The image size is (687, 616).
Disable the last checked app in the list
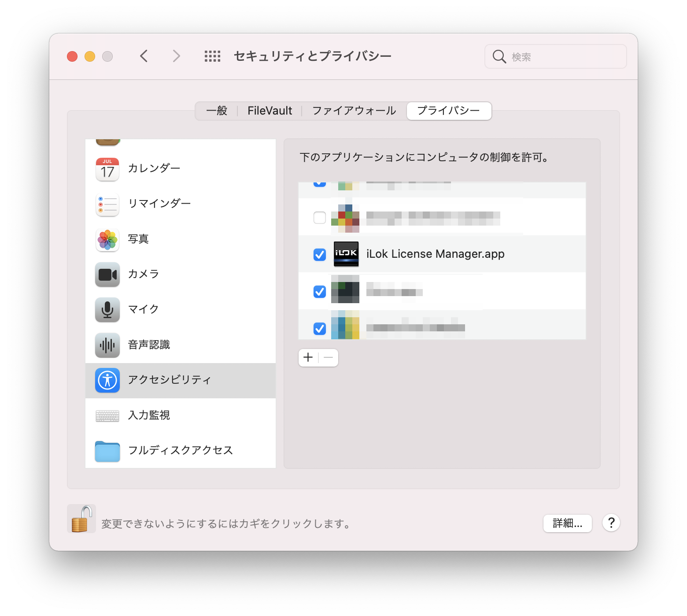click(320, 328)
